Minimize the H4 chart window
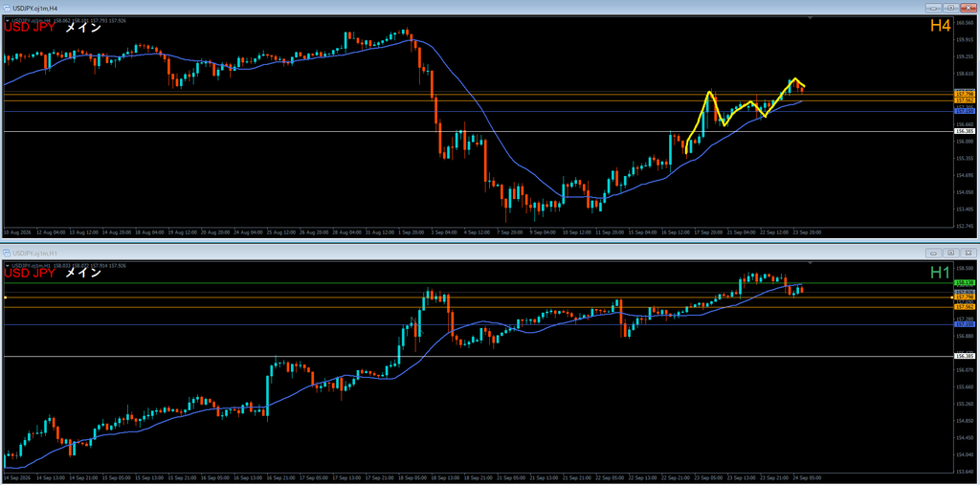The height and width of the screenshot is (485, 980). click(x=934, y=8)
